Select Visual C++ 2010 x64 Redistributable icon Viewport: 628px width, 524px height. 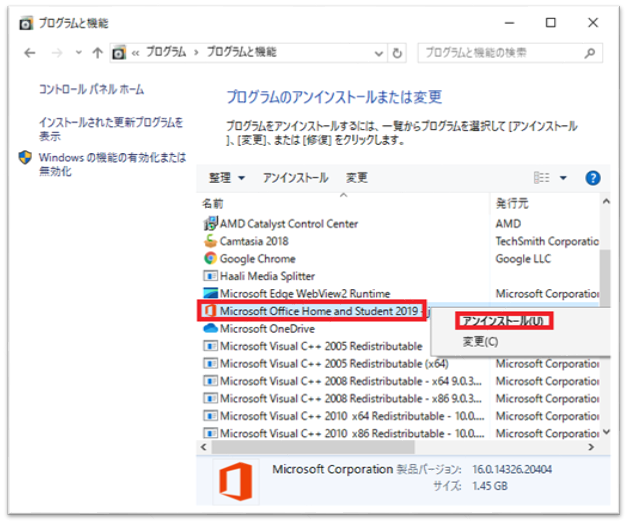[x=211, y=416]
